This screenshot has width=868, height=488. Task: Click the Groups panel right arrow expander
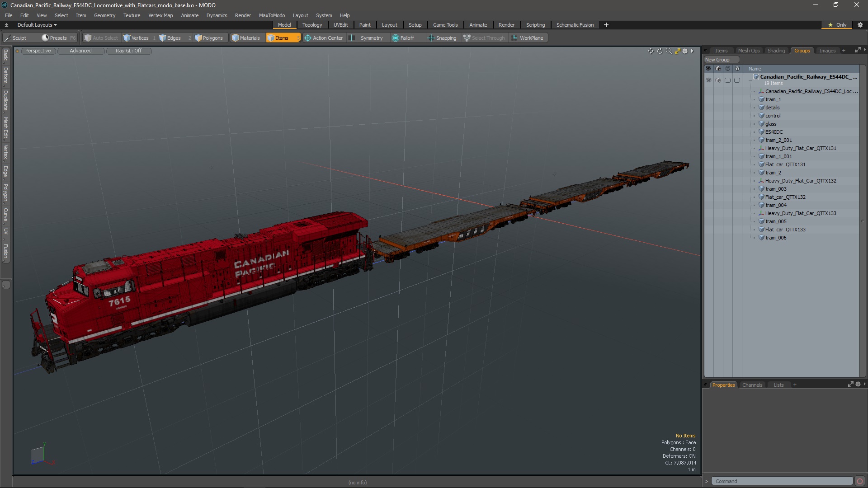click(864, 50)
